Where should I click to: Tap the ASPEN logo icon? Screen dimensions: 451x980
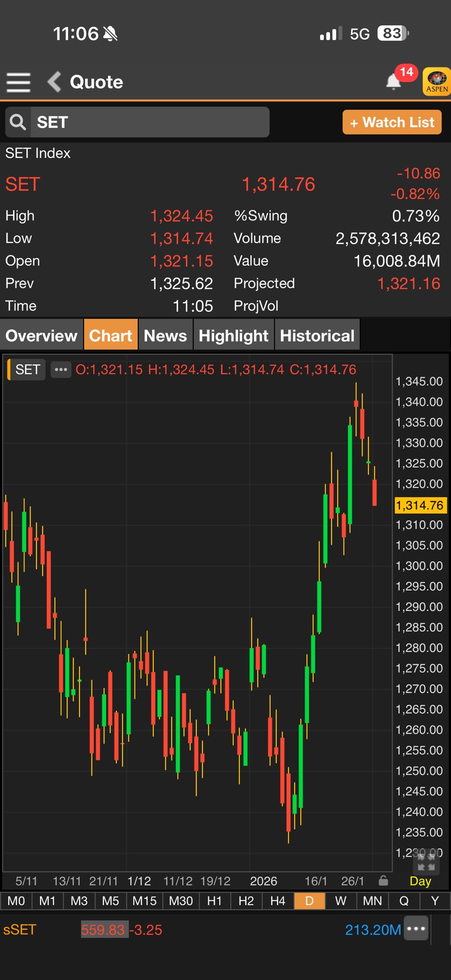point(436,81)
